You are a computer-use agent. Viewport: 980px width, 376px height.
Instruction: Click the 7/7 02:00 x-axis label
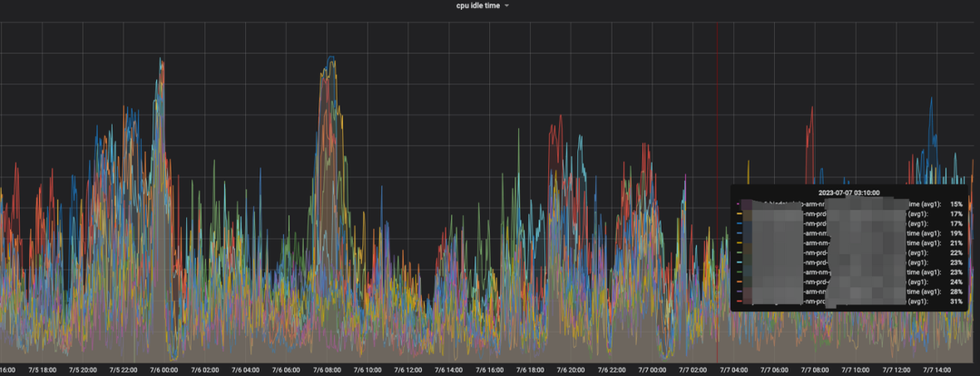click(x=691, y=370)
